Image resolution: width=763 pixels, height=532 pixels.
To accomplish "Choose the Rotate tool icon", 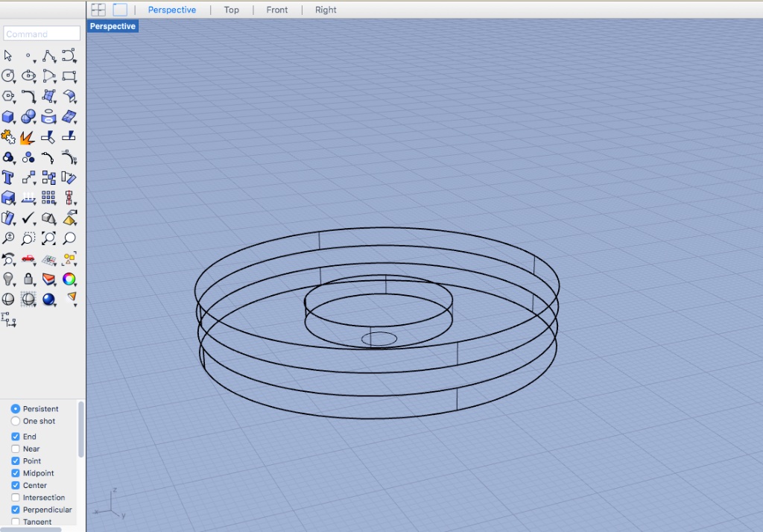I will tap(69, 177).
